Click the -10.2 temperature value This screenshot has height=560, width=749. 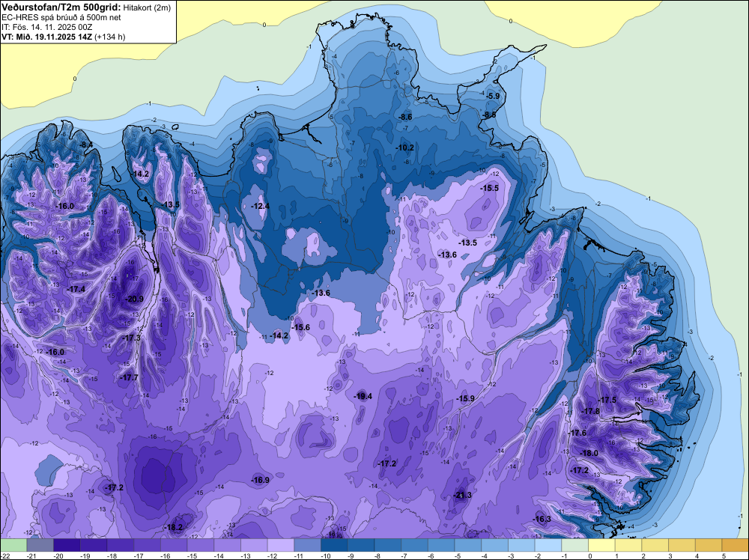pyautogui.click(x=404, y=148)
